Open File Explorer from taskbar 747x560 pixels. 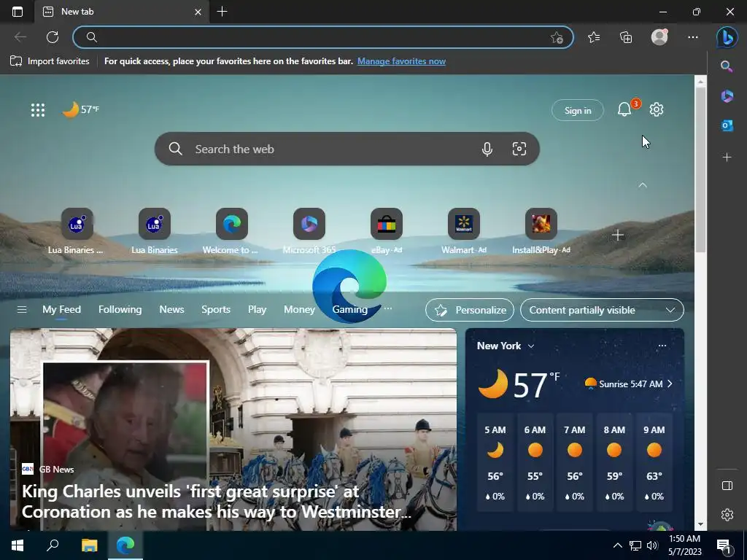[x=89, y=545]
